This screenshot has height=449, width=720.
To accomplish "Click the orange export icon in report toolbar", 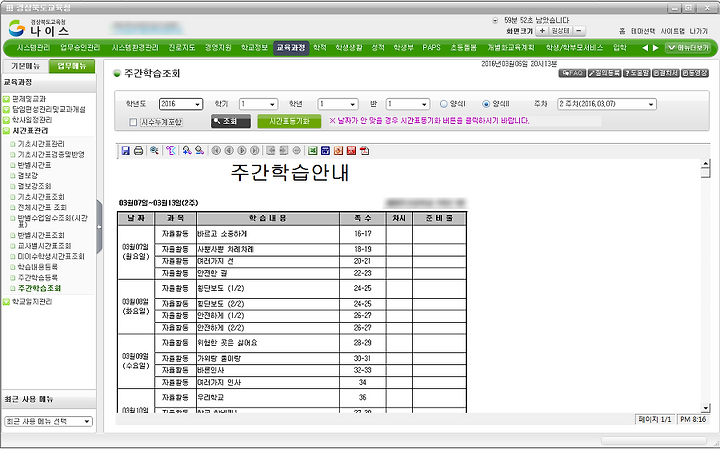I will (x=338, y=151).
